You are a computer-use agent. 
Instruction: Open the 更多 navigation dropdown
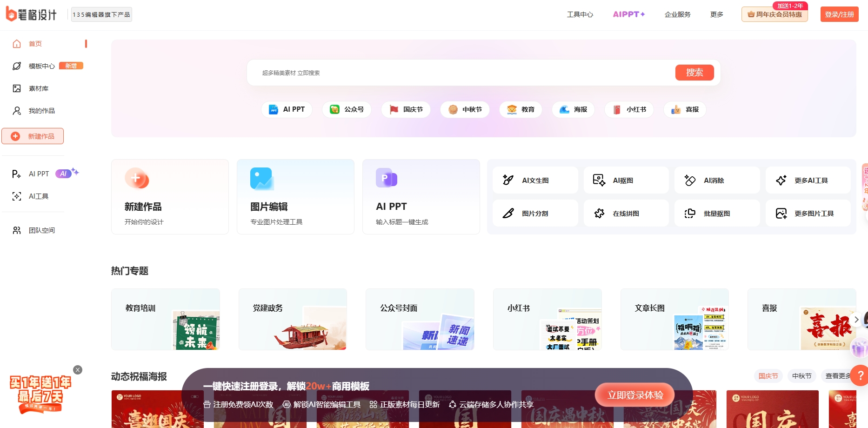tap(716, 14)
